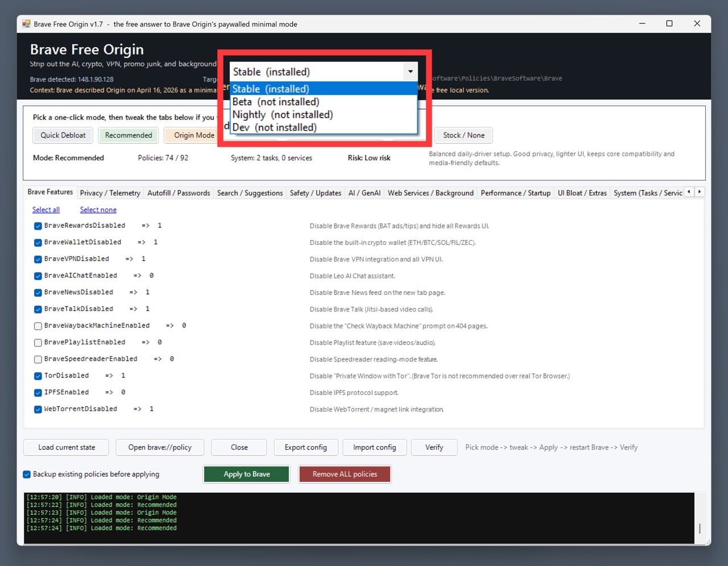Click the 'Disable Leo AI Chat assistant.' description
The image size is (728, 566).
pyautogui.click(x=353, y=276)
